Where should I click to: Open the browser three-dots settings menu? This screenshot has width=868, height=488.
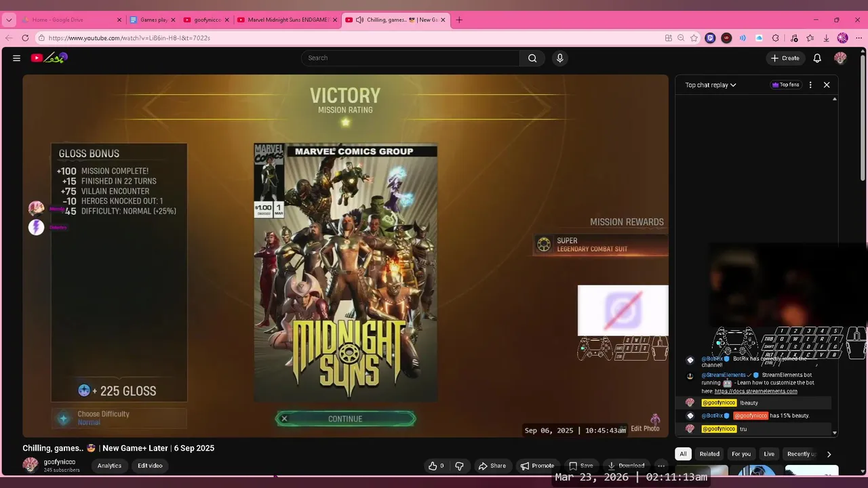pos(859,38)
